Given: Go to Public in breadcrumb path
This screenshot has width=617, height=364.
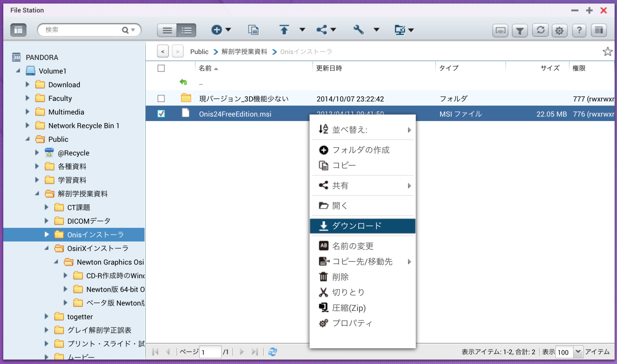Looking at the screenshot, I should [199, 51].
